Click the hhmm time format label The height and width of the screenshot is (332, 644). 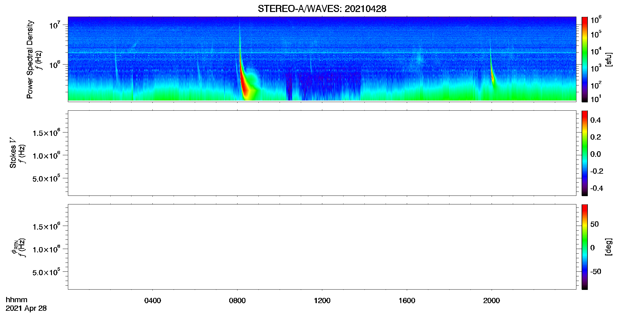pos(17,300)
